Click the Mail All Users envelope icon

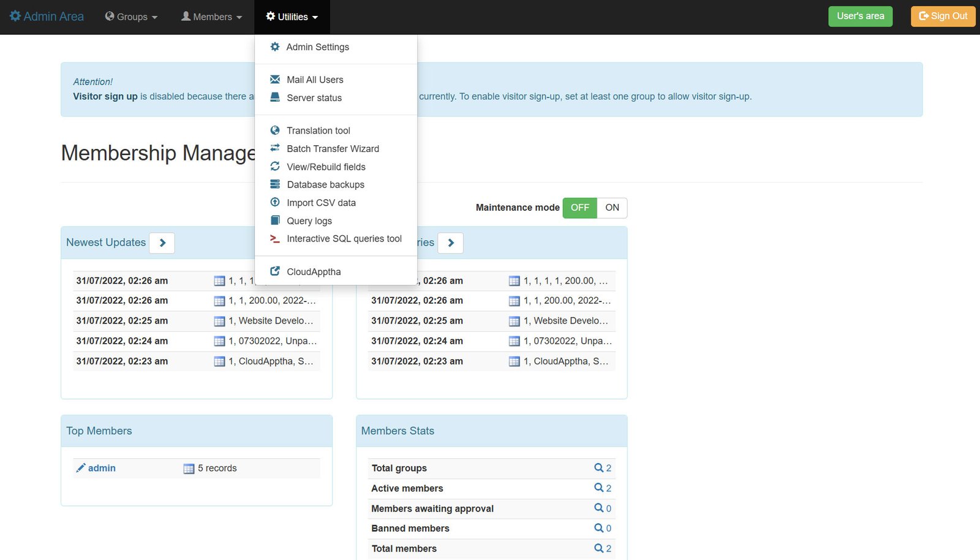point(275,79)
